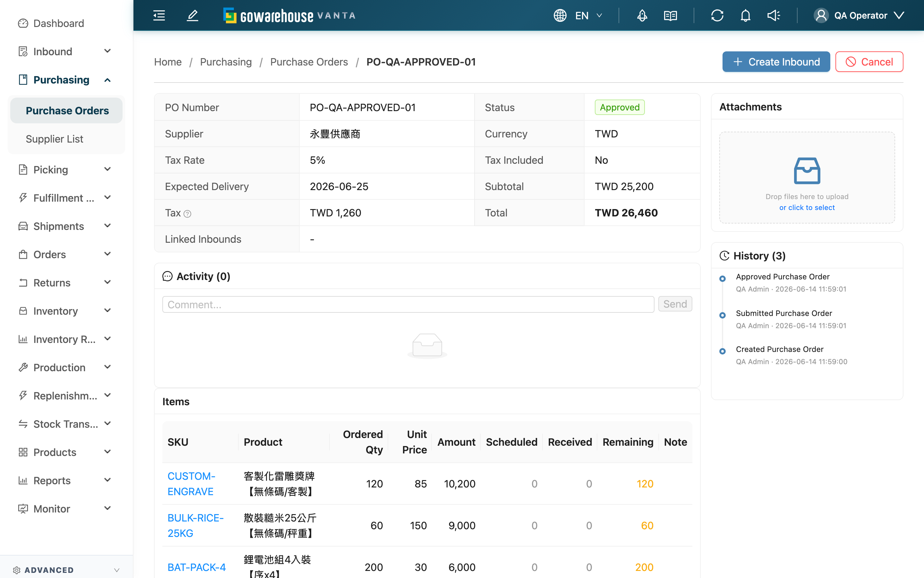The height and width of the screenshot is (578, 924).
Task: Expand the Inbound menu chevron
Action: (108, 51)
